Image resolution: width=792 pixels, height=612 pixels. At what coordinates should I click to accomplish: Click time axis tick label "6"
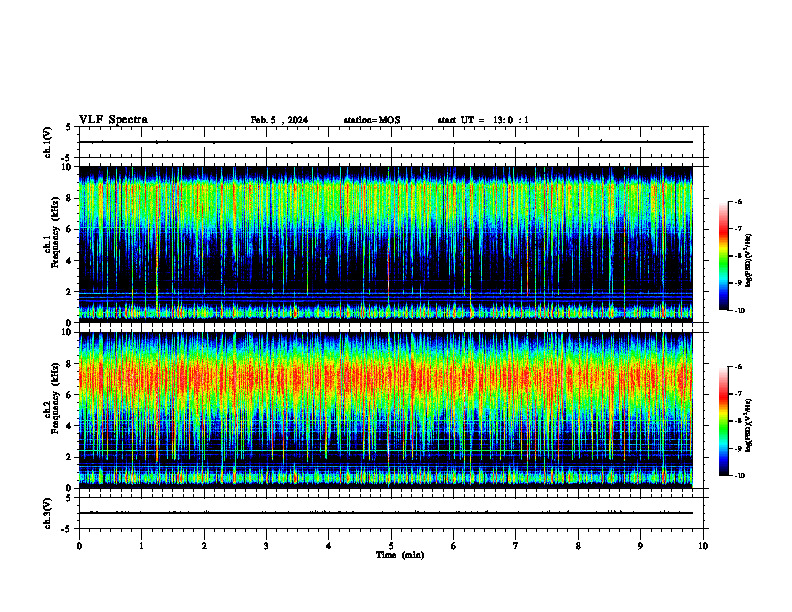coord(454,546)
